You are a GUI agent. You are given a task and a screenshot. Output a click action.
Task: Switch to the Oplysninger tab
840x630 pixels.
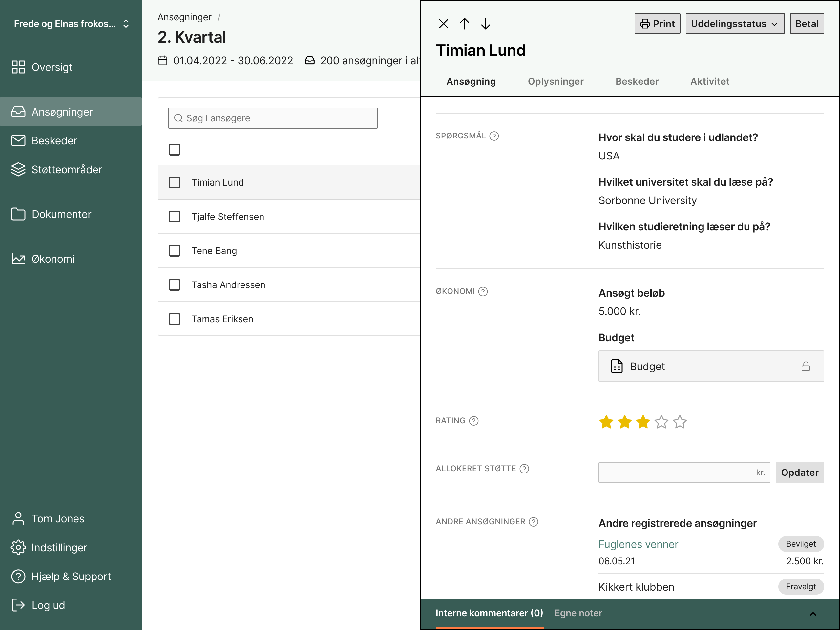(556, 81)
